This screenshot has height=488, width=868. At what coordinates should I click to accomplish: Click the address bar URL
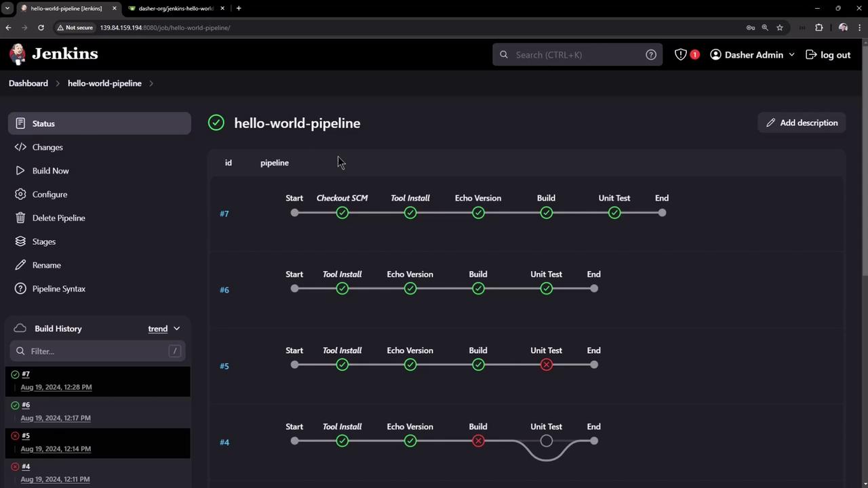click(165, 28)
